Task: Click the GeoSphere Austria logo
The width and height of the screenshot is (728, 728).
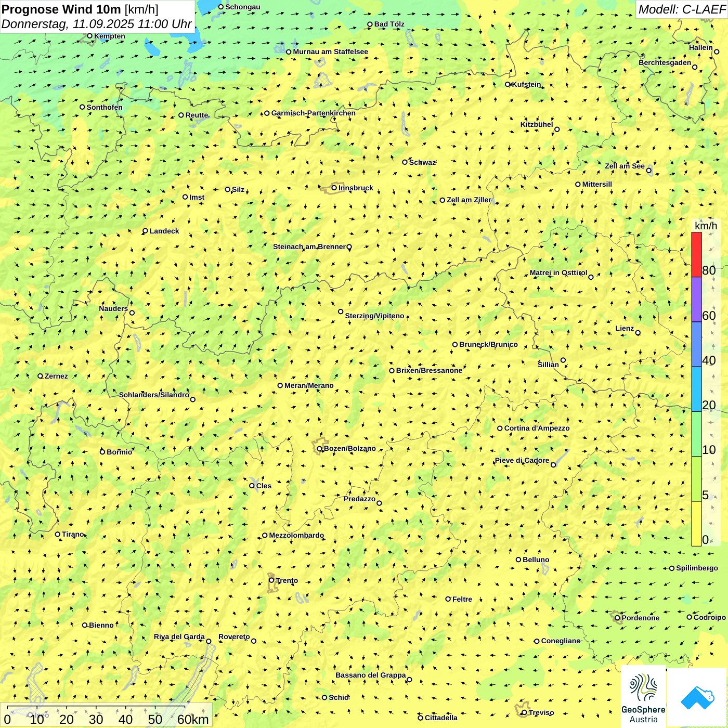Action: [643, 697]
